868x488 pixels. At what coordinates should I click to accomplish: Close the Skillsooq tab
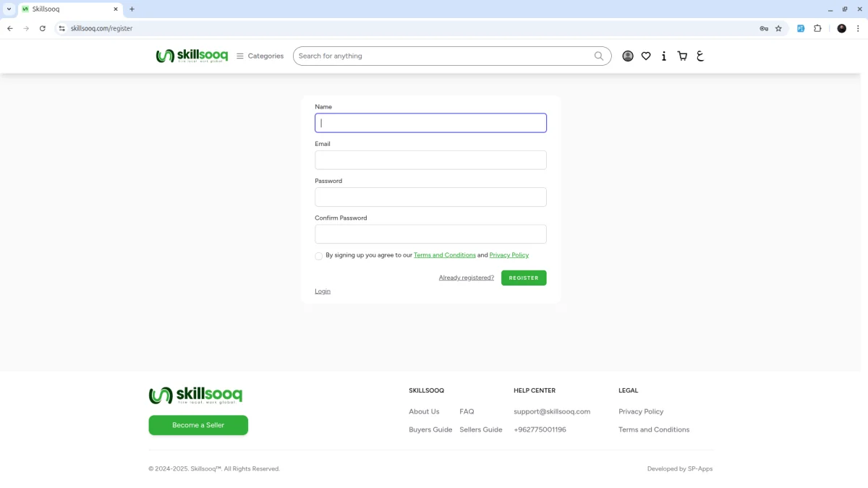116,9
